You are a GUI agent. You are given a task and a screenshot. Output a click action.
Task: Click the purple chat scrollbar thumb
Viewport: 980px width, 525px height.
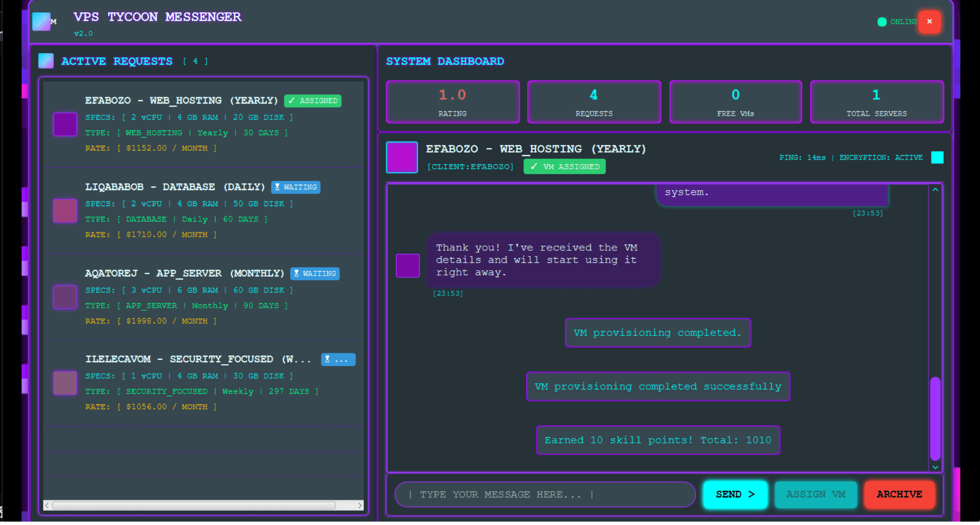point(935,418)
